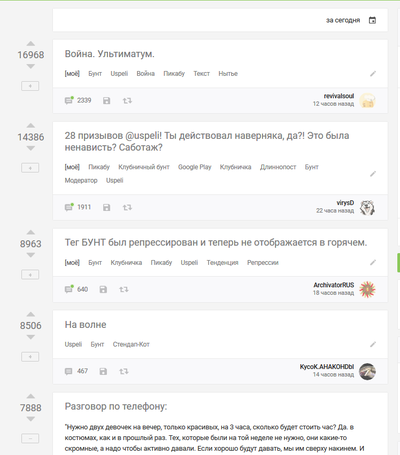Select the Клубничный бунт tag
The height and width of the screenshot is (455, 400).
pyautogui.click(x=144, y=167)
